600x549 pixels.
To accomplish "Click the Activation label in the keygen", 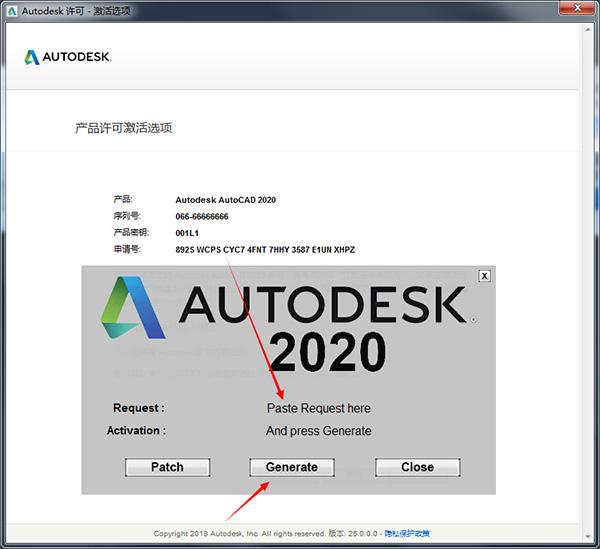I will coord(136,430).
